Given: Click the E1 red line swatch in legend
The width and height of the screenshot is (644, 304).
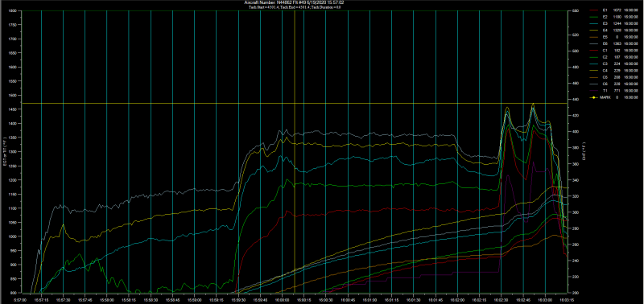Looking at the screenshot, I should click(594, 10).
